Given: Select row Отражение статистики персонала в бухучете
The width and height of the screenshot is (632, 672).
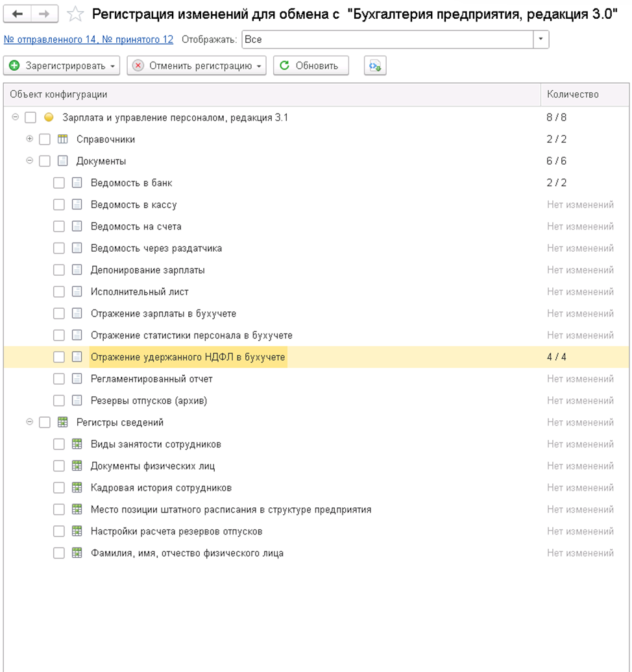Looking at the screenshot, I should 317,335.
